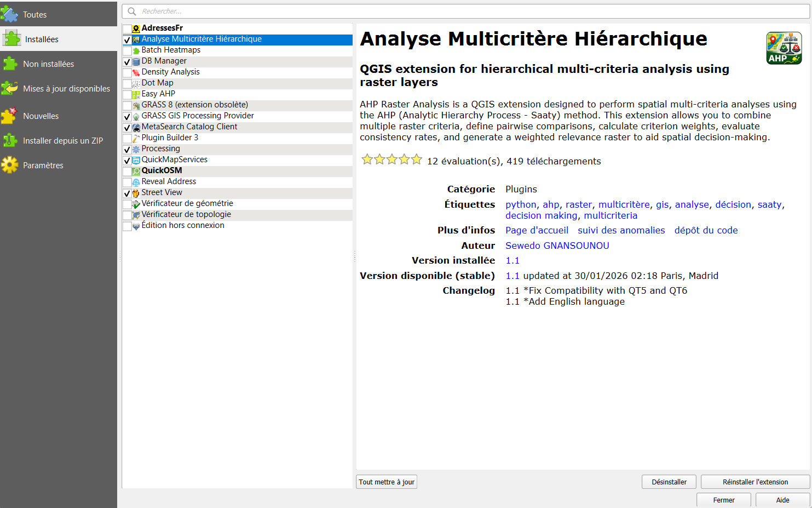This screenshot has height=508, width=812.
Task: Click the AHP plugin logo icon
Action: 784,48
